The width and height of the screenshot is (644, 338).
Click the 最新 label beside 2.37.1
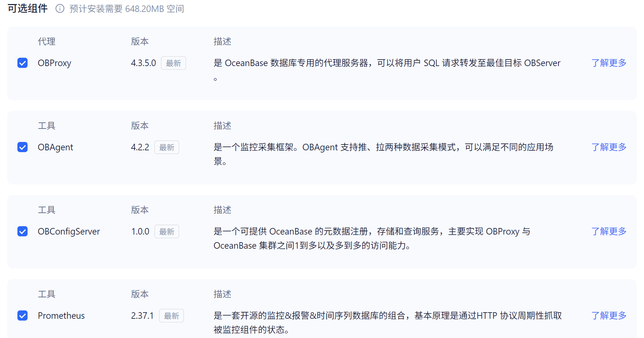point(172,316)
